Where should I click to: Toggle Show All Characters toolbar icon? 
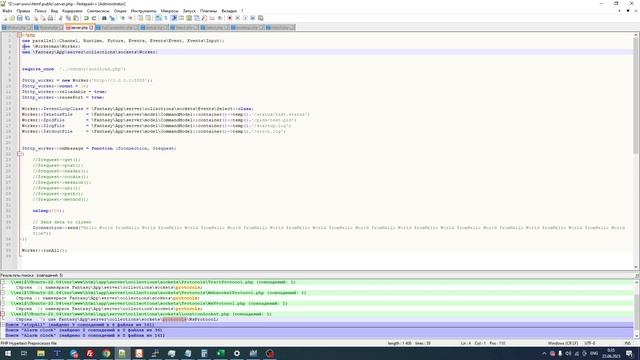[x=166, y=18]
